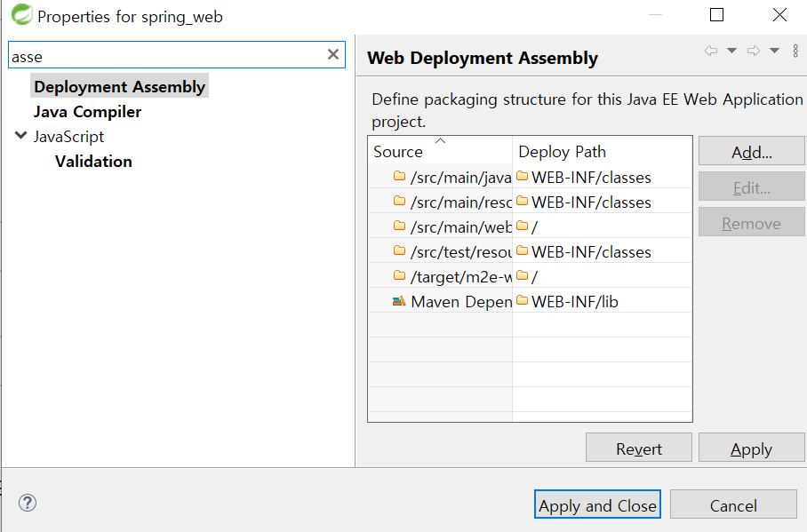Open the back history dropdown arrow
The image size is (807, 532).
point(731,51)
